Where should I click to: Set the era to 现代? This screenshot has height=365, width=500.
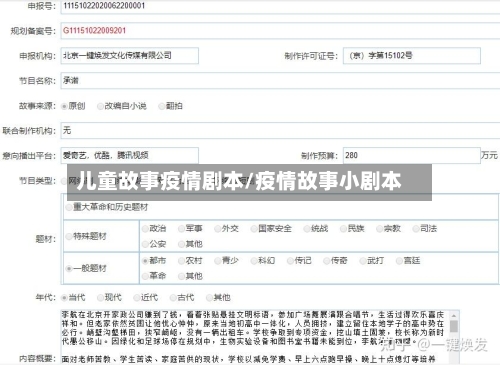(100, 298)
